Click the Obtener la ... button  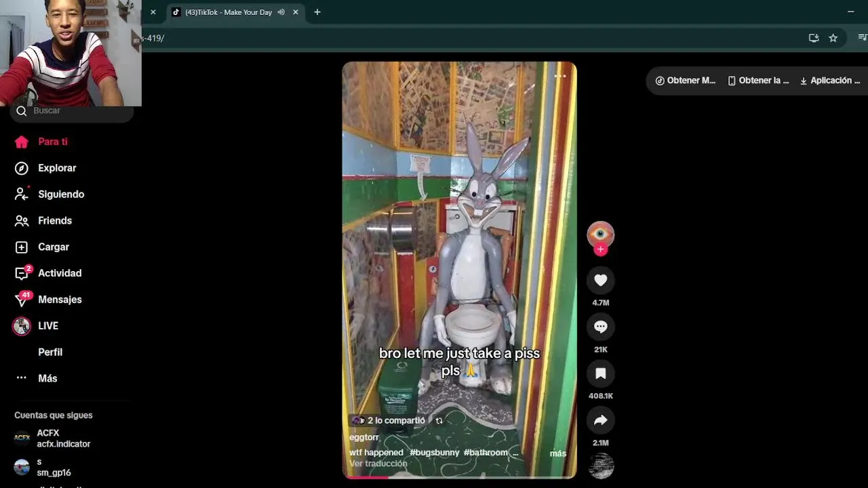coord(758,80)
